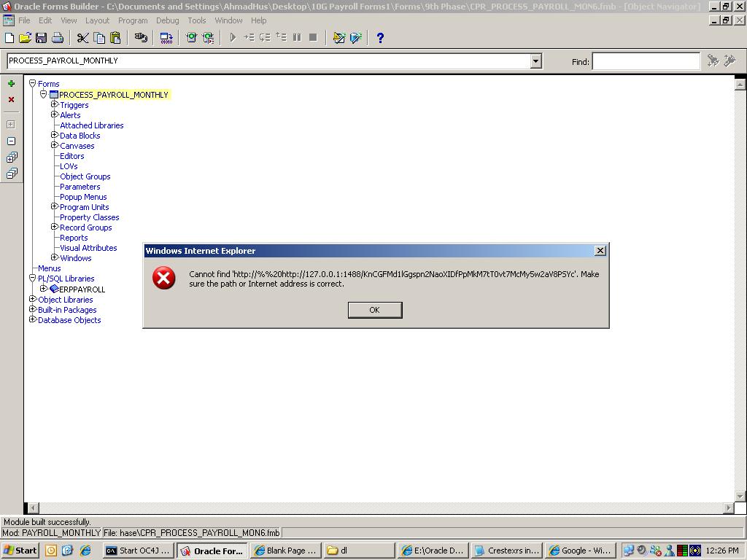Select the Visual Attributes tree item
The image size is (747, 560).
[x=88, y=248]
